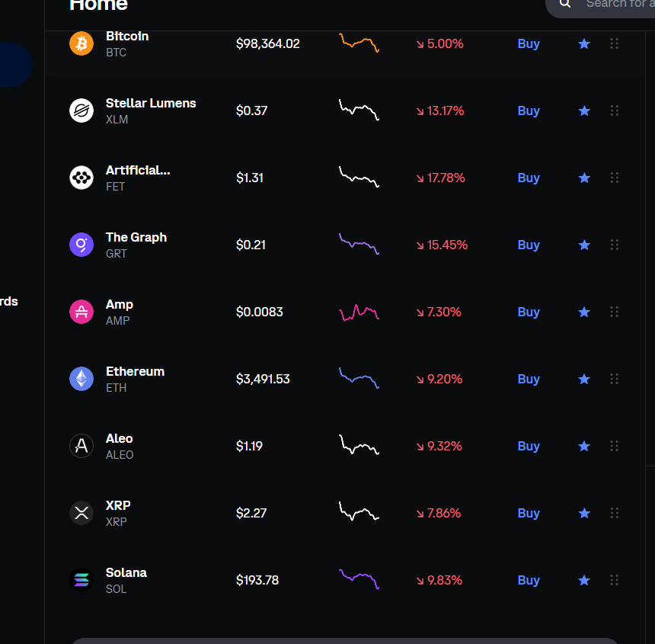Click Buy for The Graph
The height and width of the screenshot is (644, 655).
coord(529,245)
